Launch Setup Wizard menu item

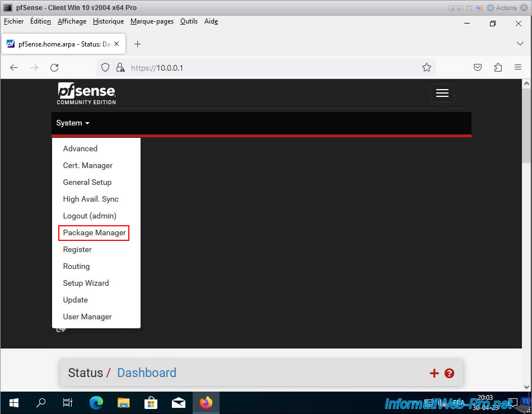point(86,283)
